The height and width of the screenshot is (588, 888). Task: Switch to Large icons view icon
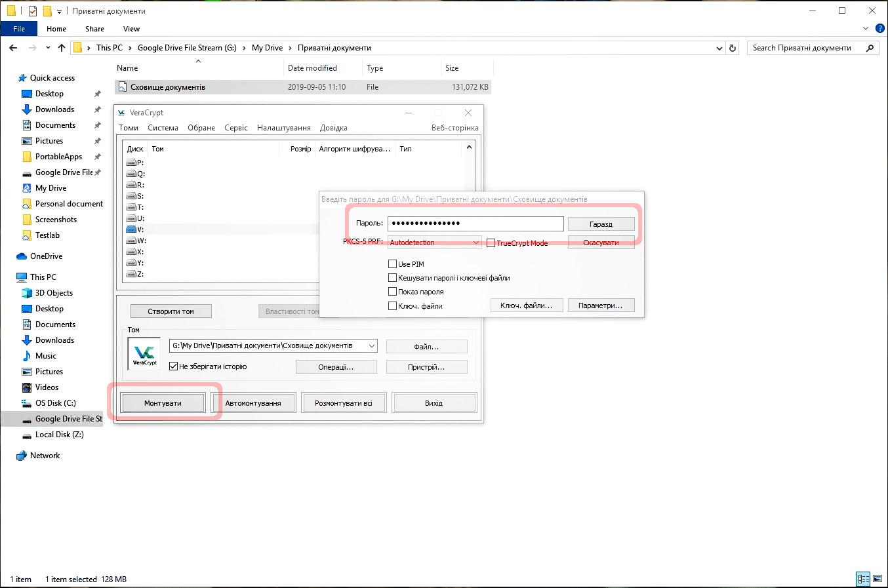coord(878,579)
